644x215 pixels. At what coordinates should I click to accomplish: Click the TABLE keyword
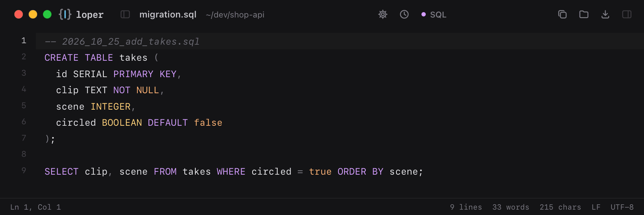pyautogui.click(x=99, y=57)
